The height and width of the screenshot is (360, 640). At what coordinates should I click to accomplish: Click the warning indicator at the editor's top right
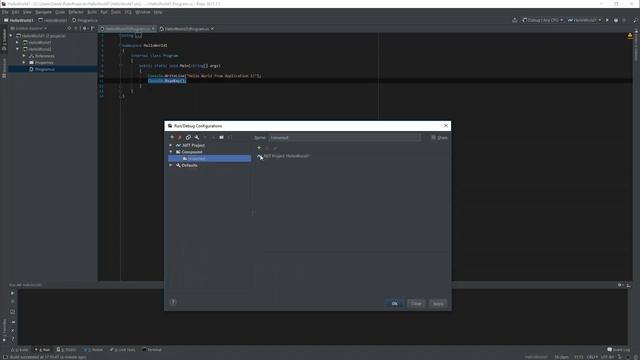pyautogui.click(x=630, y=36)
